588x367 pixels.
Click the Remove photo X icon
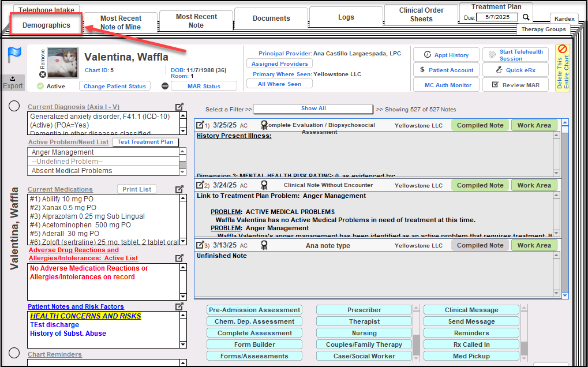point(42,74)
